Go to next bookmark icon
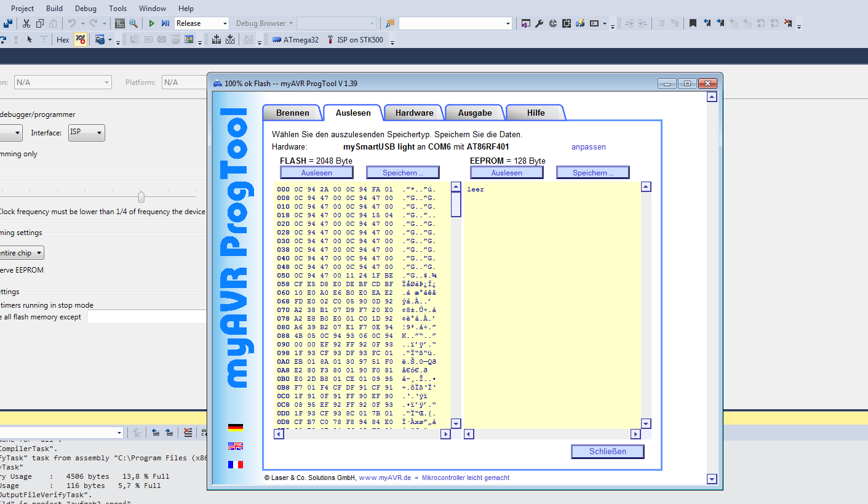 720,23
